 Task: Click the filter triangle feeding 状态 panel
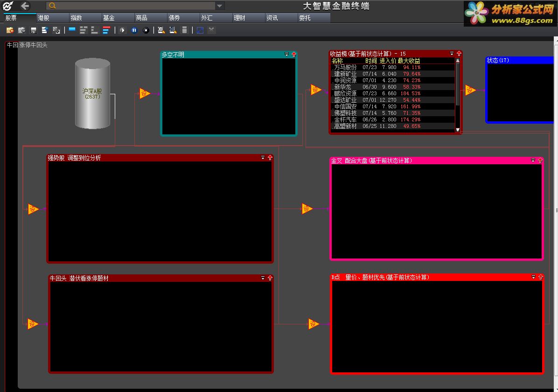[x=470, y=90]
